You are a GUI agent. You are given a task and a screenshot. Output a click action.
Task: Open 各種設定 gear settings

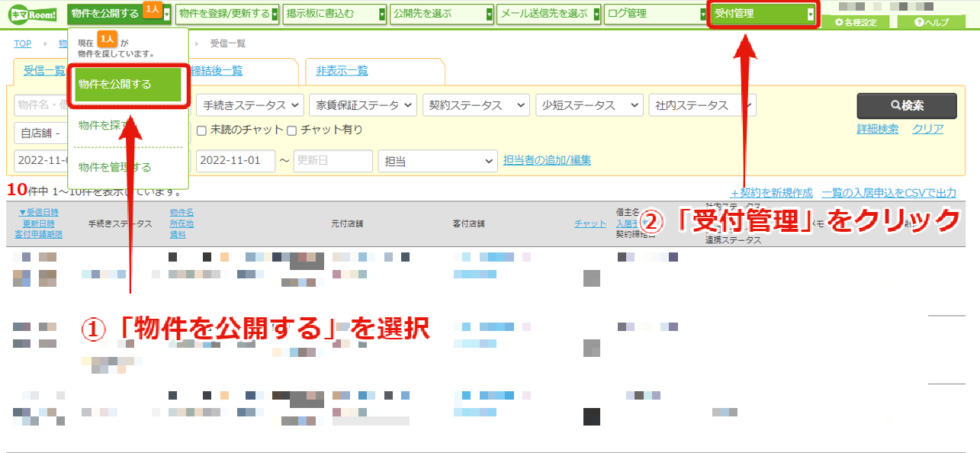(x=855, y=22)
